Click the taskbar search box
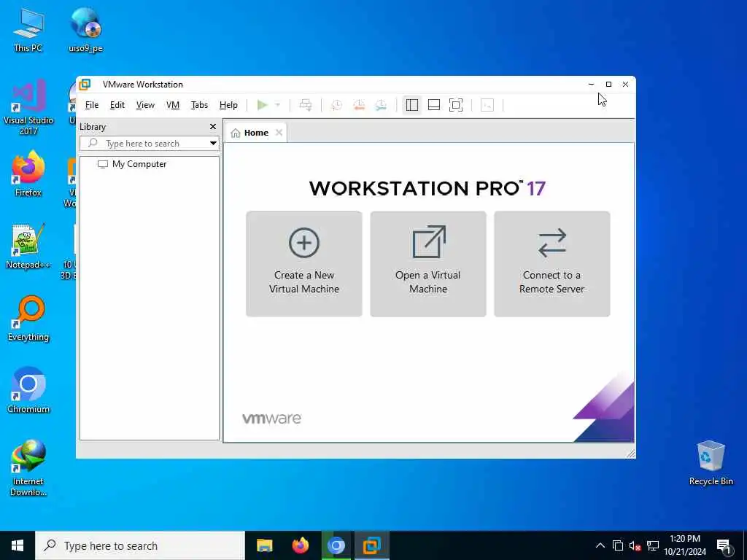This screenshot has width=747, height=560. point(140,545)
